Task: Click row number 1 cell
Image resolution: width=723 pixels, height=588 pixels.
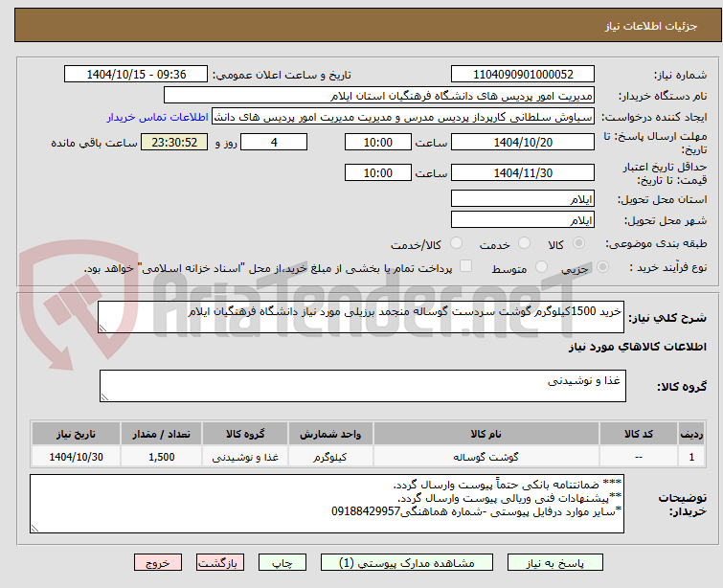Action: coord(691,457)
